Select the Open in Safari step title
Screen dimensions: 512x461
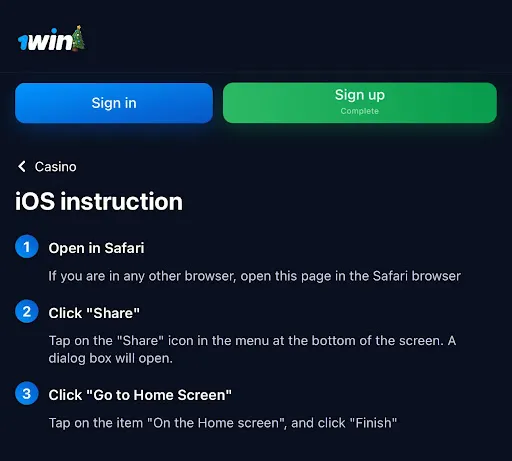(x=96, y=248)
